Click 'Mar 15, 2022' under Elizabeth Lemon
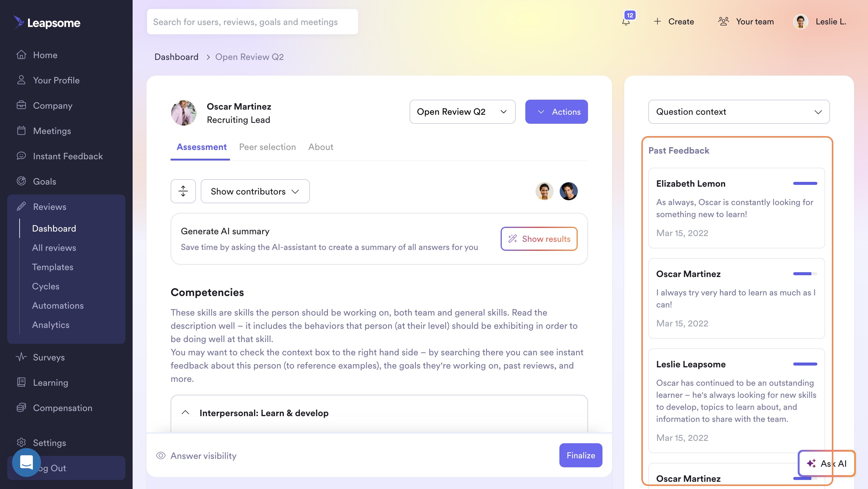 pos(682,233)
